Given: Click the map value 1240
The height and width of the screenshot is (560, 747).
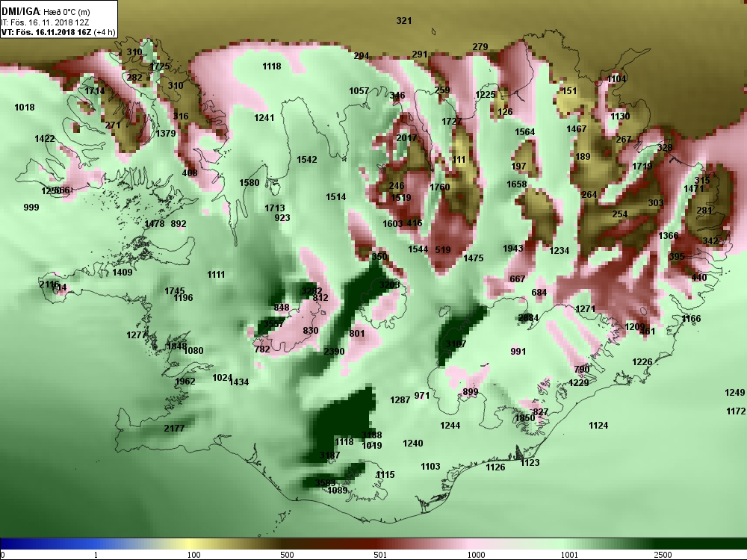Looking at the screenshot, I should click(413, 444).
